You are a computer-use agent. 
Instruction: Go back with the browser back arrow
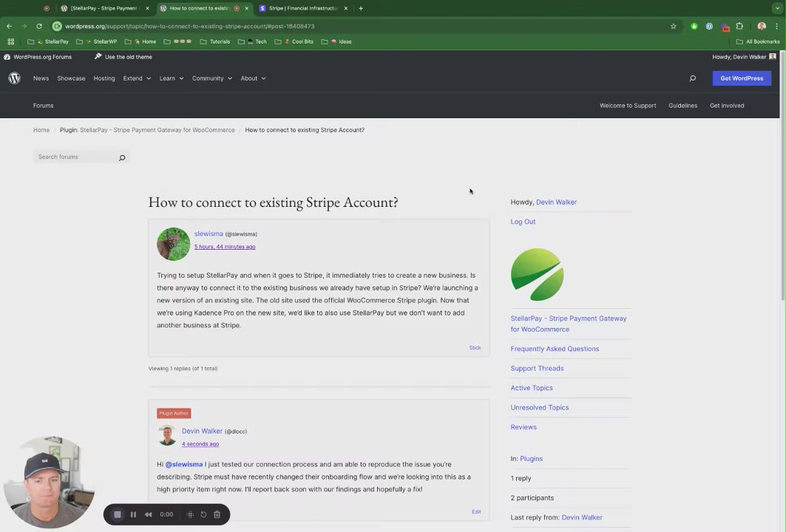[x=9, y=26]
